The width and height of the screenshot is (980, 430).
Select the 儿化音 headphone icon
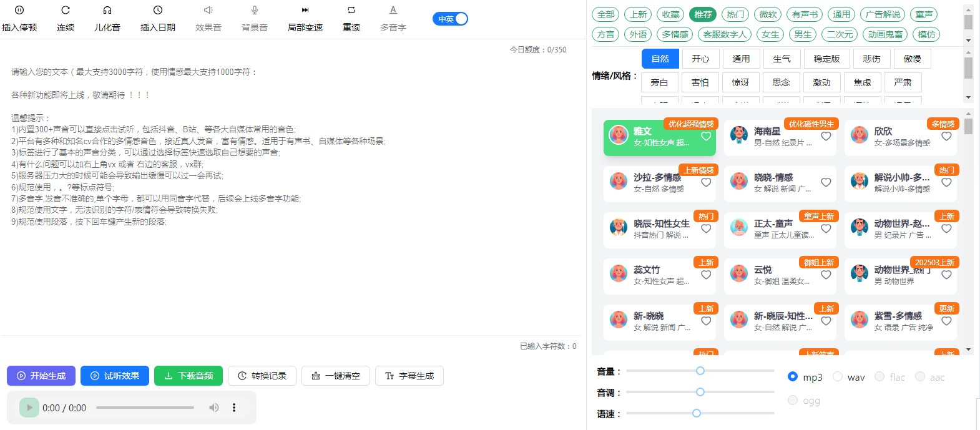107,10
